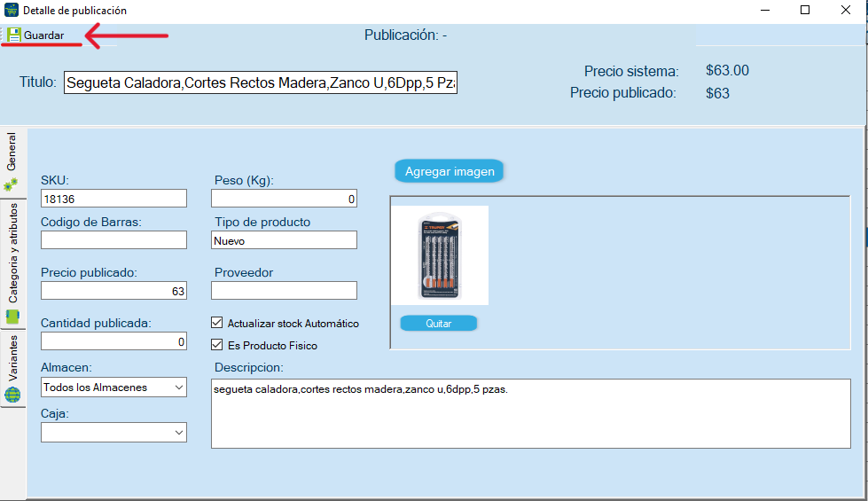Click the SKU input field
868x501 pixels.
(x=113, y=199)
